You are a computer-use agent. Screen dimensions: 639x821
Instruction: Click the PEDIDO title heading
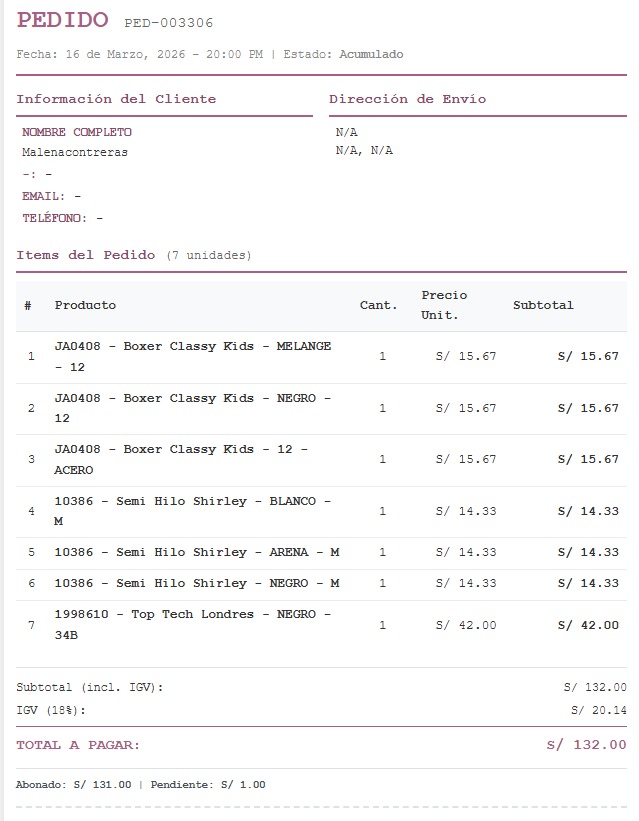[63, 20]
